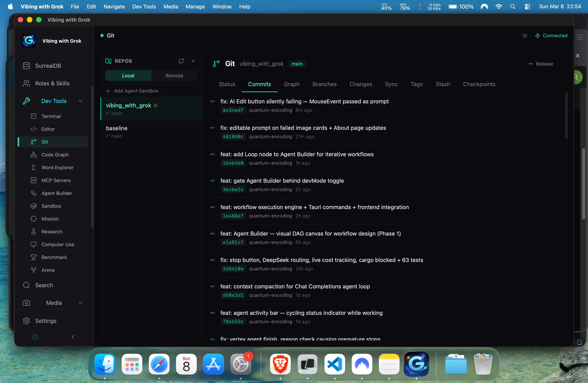This screenshot has width=588, height=383.
Task: Open the Navigate menu
Action: click(x=114, y=6)
